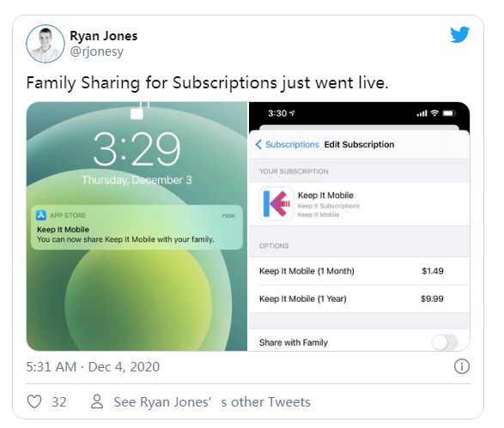
Task: Click the @rjonesy handle
Action: [97, 51]
